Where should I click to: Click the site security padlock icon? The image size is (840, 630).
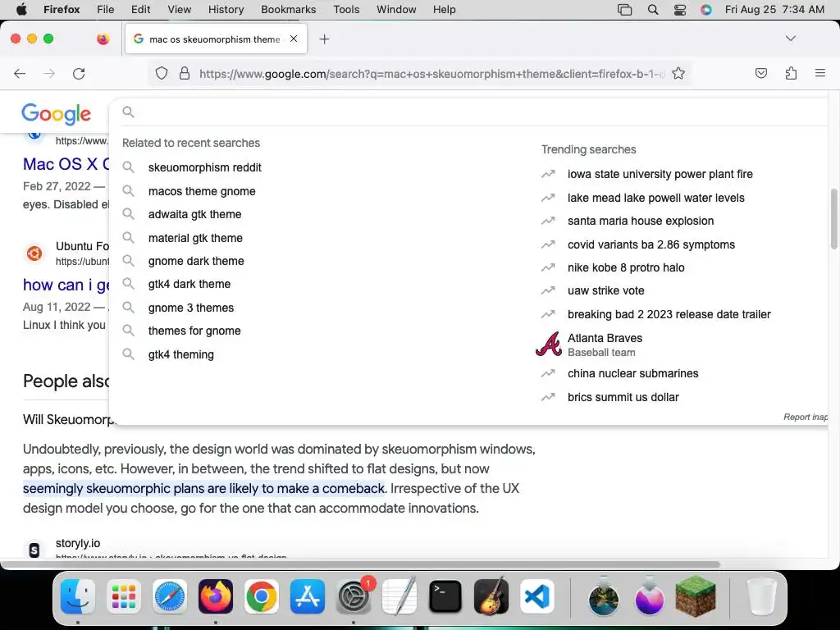tap(185, 73)
